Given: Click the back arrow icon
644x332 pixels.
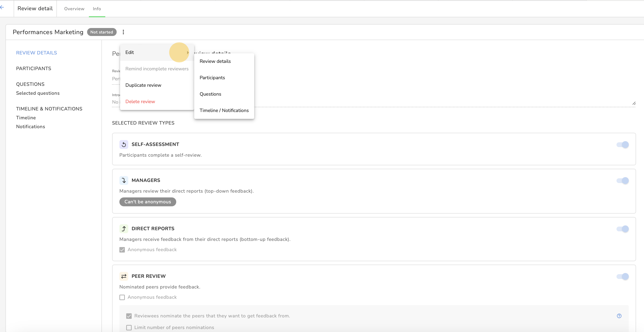Looking at the screenshot, I should pos(2,8).
